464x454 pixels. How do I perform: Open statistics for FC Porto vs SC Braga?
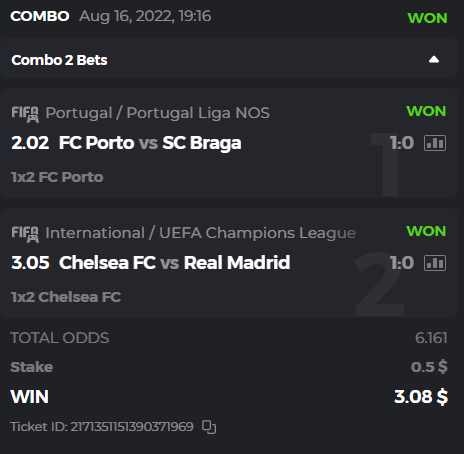tap(435, 143)
